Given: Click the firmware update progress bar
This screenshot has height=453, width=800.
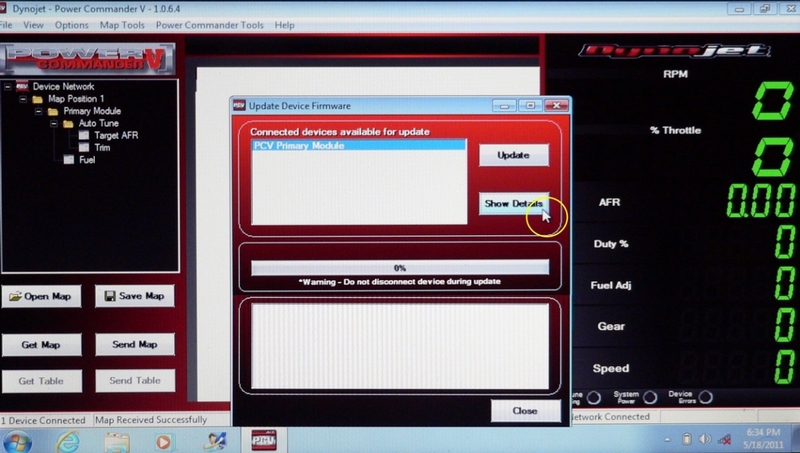Looking at the screenshot, I should [399, 268].
